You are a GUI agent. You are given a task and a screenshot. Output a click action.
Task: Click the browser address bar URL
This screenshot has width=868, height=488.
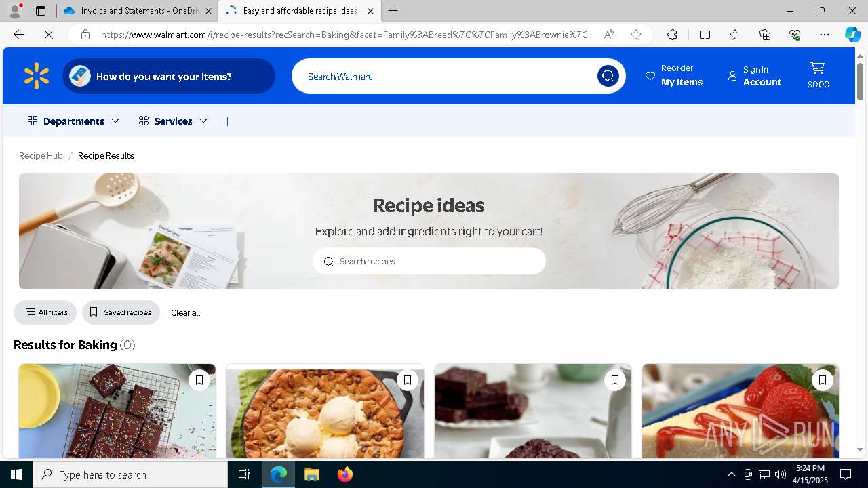(347, 35)
